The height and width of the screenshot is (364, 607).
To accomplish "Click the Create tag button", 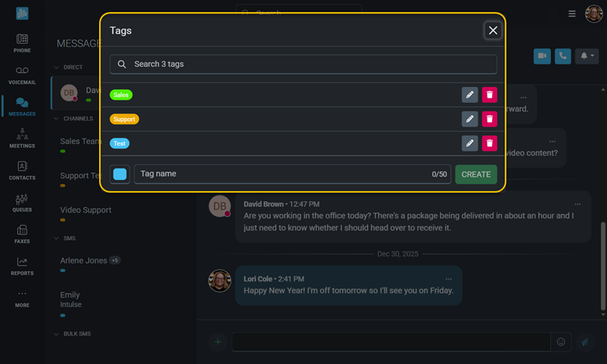I will pyautogui.click(x=475, y=175).
